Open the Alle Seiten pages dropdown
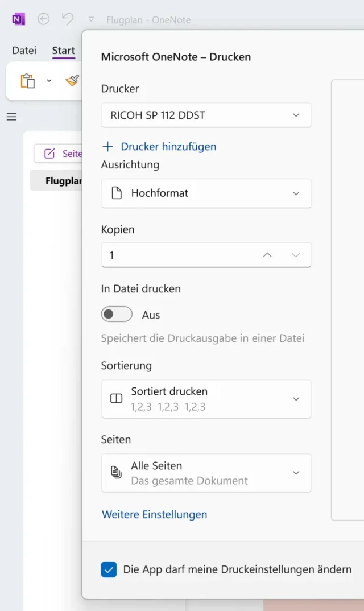364x611 pixels. tap(206, 473)
